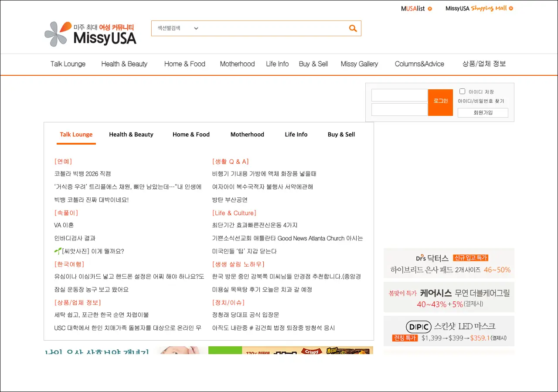The width and height of the screenshot is (558, 392).
Task: Open Talk Lounge in the main navigation bar
Action: 68,64
